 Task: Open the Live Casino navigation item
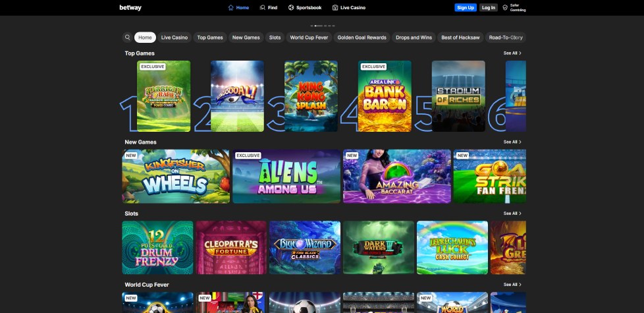(x=349, y=7)
